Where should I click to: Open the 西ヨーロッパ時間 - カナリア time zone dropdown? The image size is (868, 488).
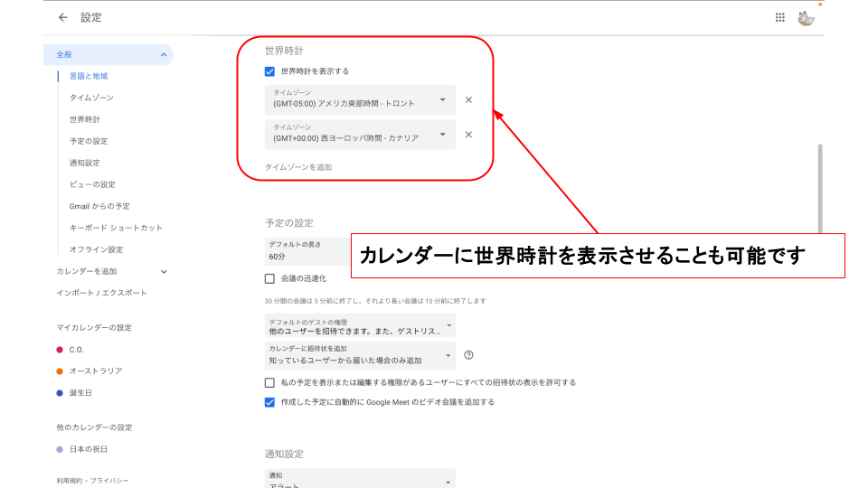(360, 135)
